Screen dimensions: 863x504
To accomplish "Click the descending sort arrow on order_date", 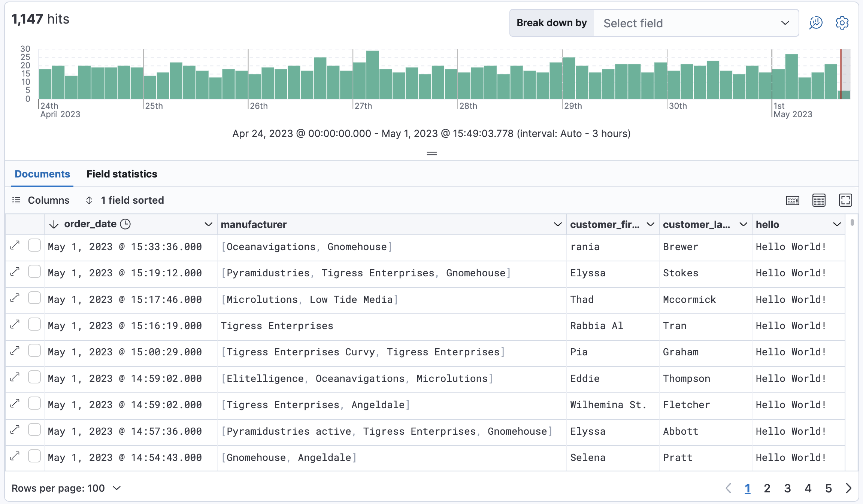I will pos(54,224).
